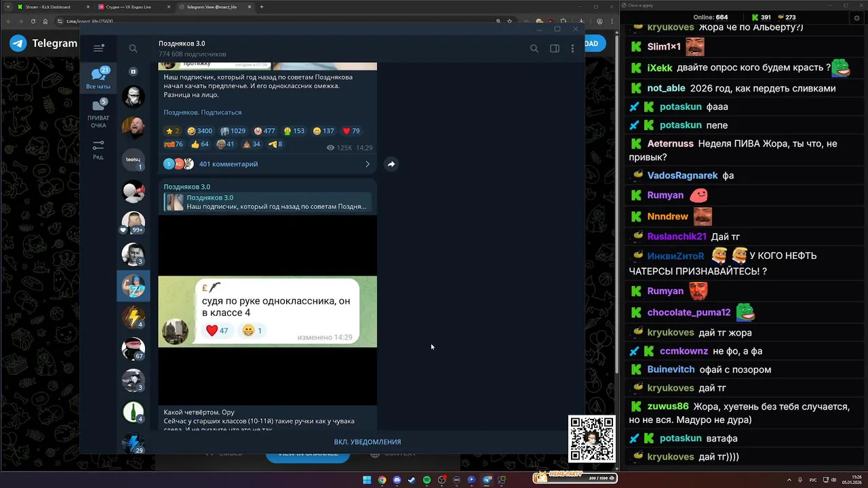The image size is (868, 488).
Task: Click the MEME PARTY progress widget
Action: click(575, 477)
